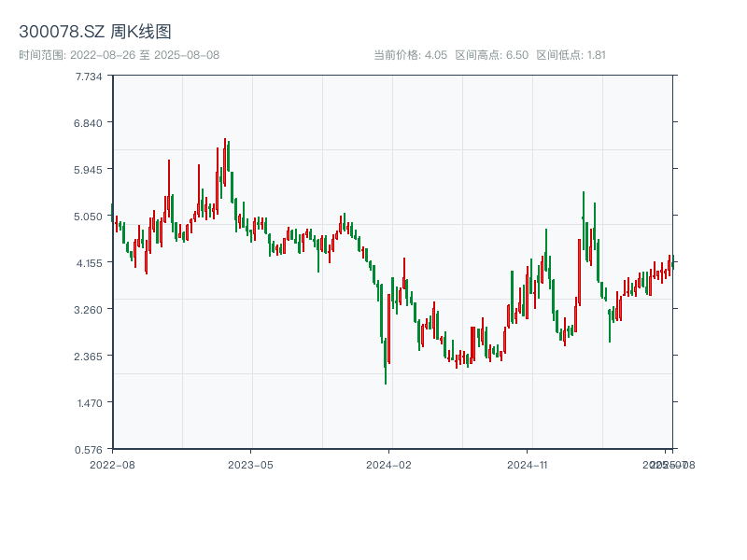Click the 2024-11 x-axis date label
747x560 pixels.
tap(527, 464)
